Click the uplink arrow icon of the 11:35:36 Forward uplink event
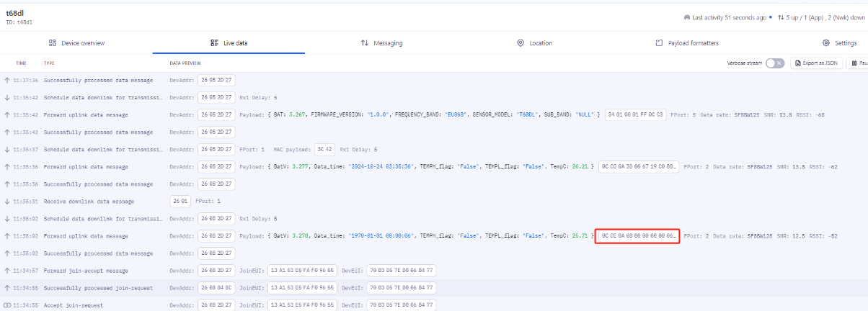868x311 pixels. 7,167
